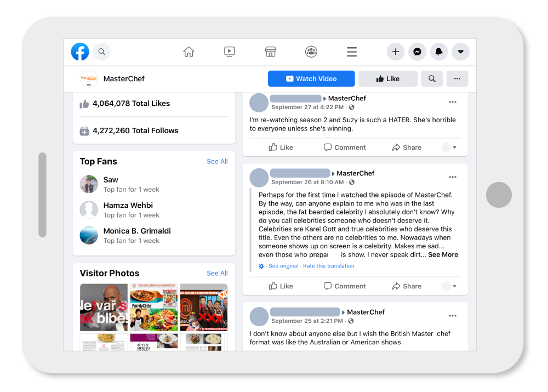This screenshot has height=392, width=548.
Task: Open the Marketplace storefront icon
Action: [270, 51]
